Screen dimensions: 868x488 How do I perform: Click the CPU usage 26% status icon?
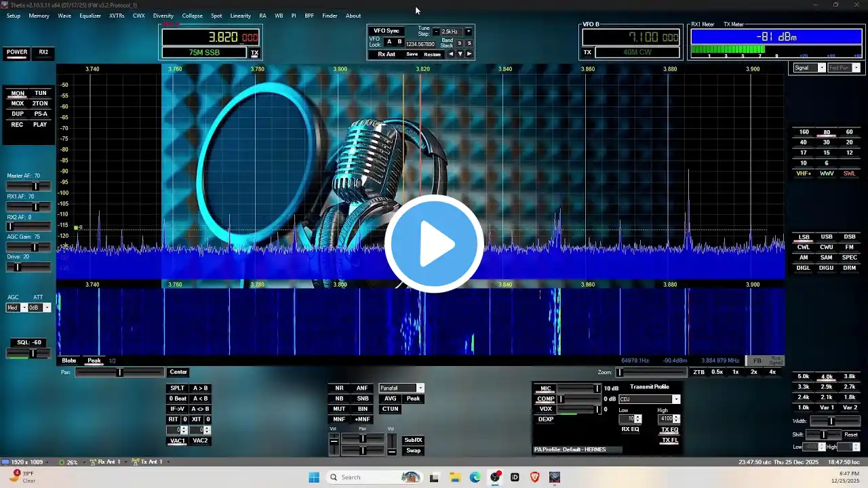[62, 462]
